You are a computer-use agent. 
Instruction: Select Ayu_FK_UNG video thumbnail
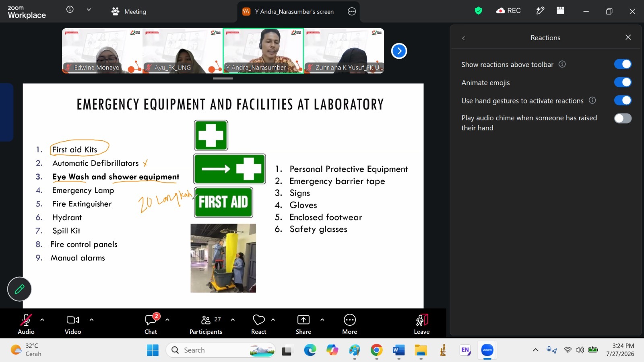(183, 51)
